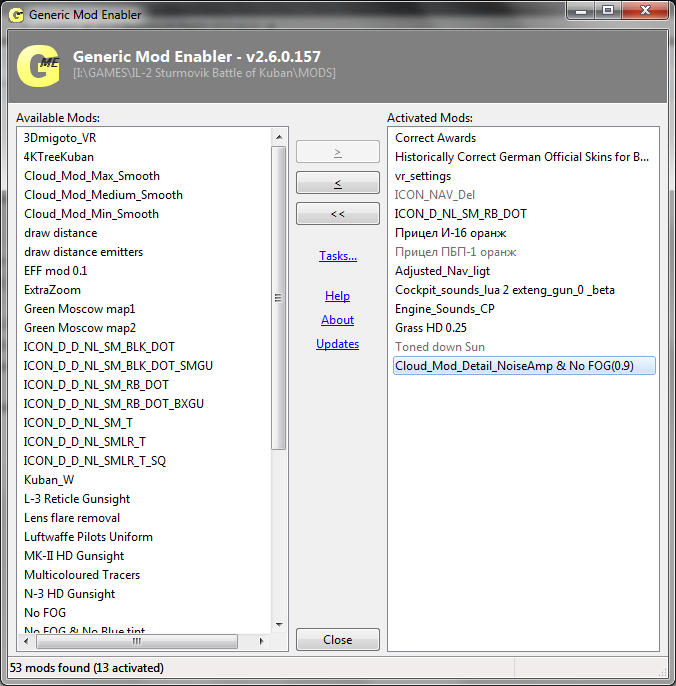Image resolution: width=676 pixels, height=686 pixels.
Task: Select Cloud_Mod_Medium_Smooth mod
Action: point(103,195)
